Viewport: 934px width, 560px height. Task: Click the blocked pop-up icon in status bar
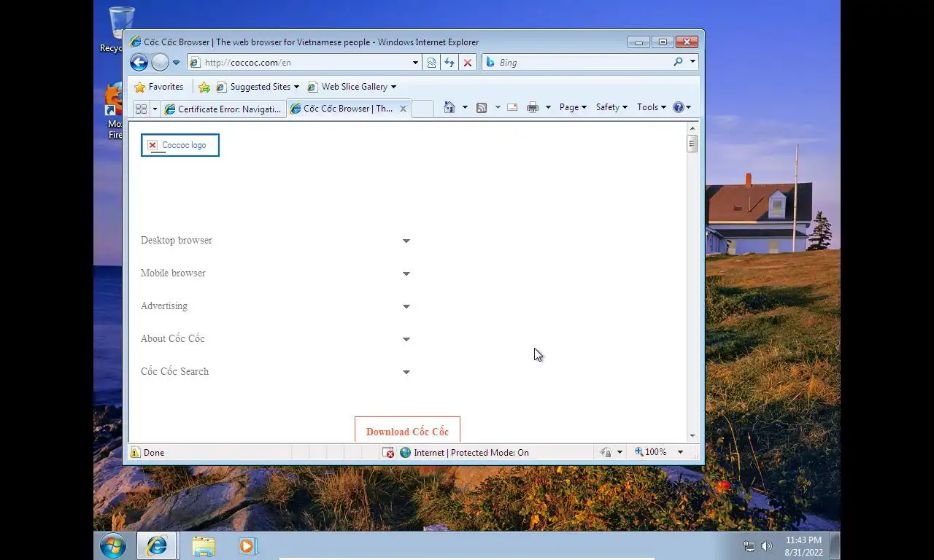tap(388, 453)
